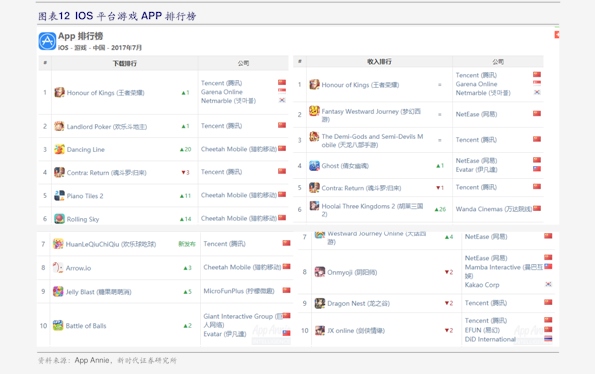Click the flag beside DiD International
Screen dimensions: 595x374
click(548, 339)
